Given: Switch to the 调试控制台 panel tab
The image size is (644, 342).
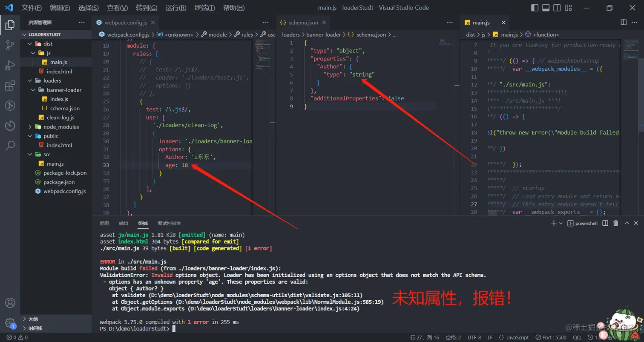Looking at the screenshot, I should [169, 223].
